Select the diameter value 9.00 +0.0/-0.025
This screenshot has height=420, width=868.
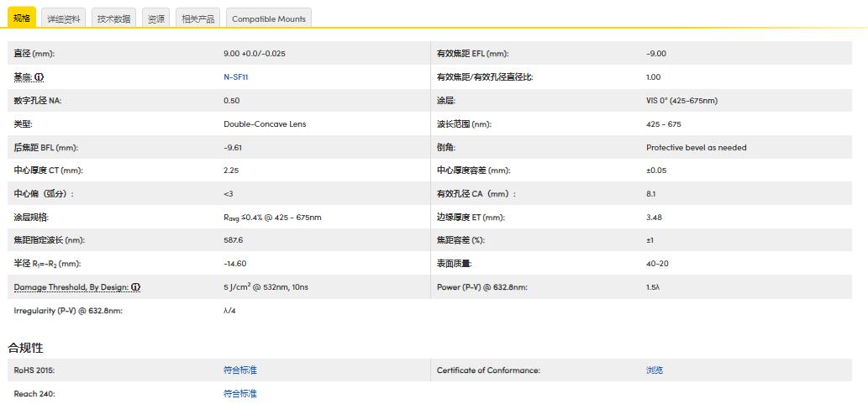click(x=255, y=54)
